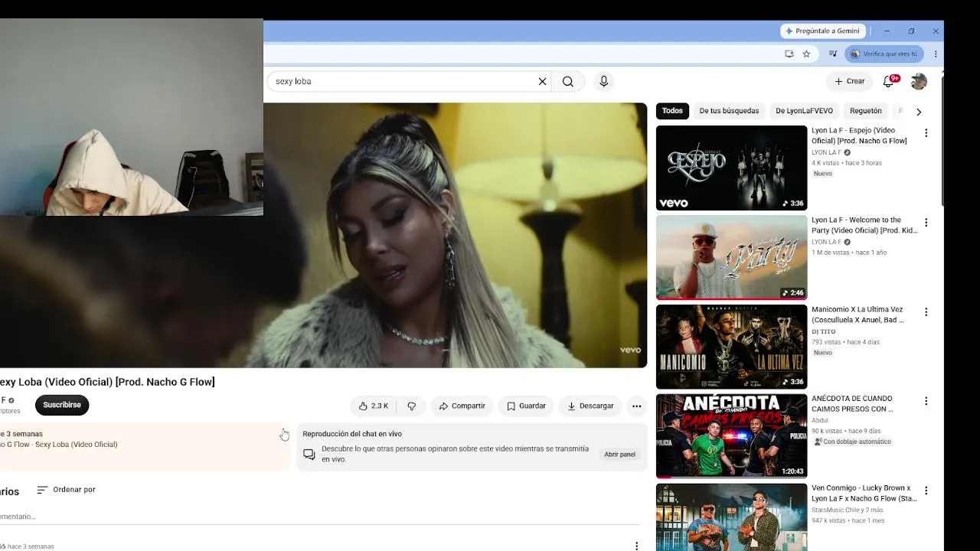Click the add comment input field
The width and height of the screenshot is (980, 551).
pos(319,517)
